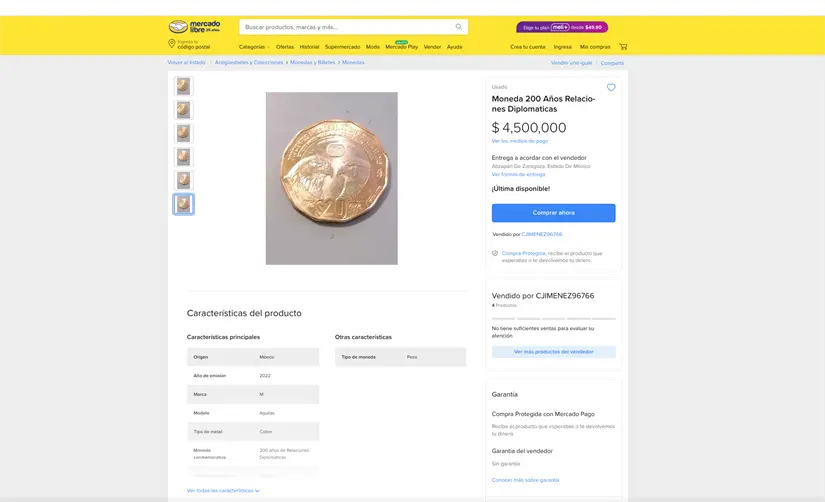Open Ver los medios de pago link
The image size is (825, 502).
(519, 141)
